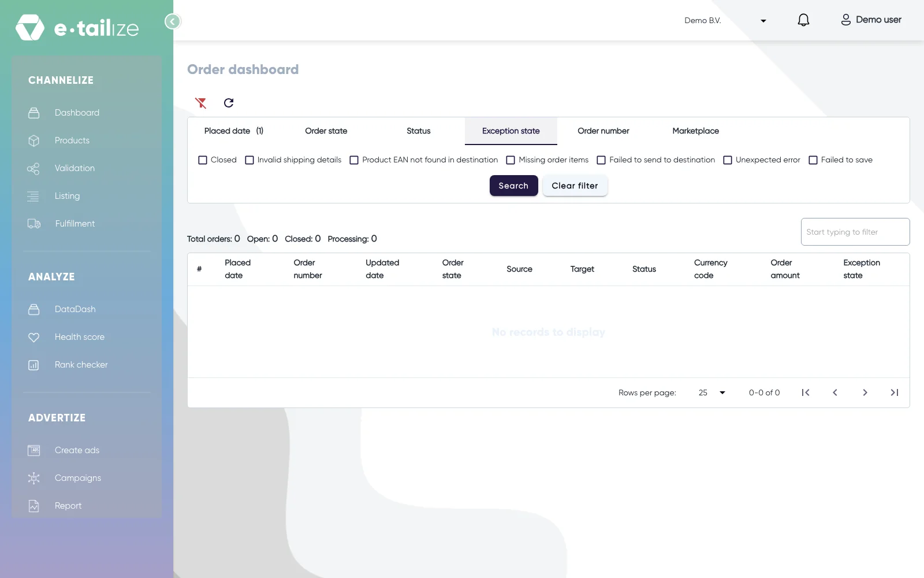
Task: Click the e-tailize logo
Action: click(x=77, y=28)
